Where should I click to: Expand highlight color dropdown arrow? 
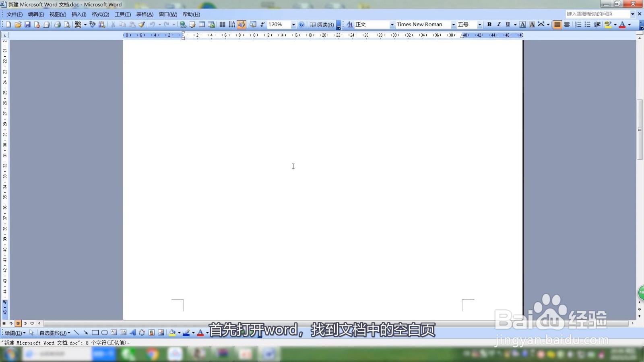point(615,25)
